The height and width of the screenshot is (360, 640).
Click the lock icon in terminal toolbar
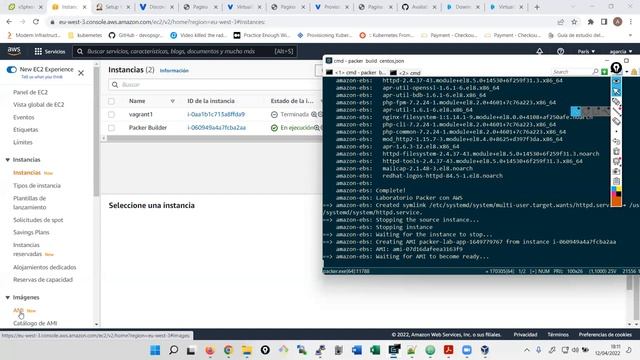coord(634,72)
